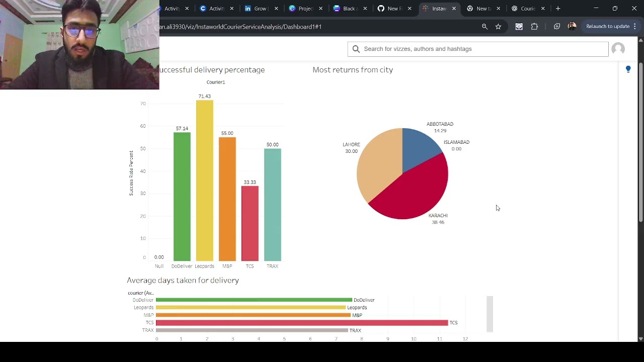644x362 pixels.
Task: Click the Leopards x-axis label
Action: (204, 266)
